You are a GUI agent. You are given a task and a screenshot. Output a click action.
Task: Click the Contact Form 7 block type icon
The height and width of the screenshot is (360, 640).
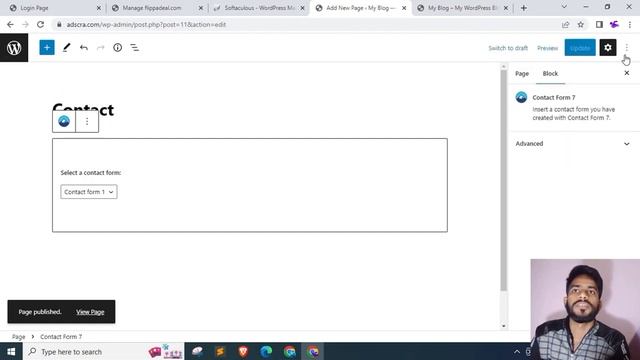point(64,121)
